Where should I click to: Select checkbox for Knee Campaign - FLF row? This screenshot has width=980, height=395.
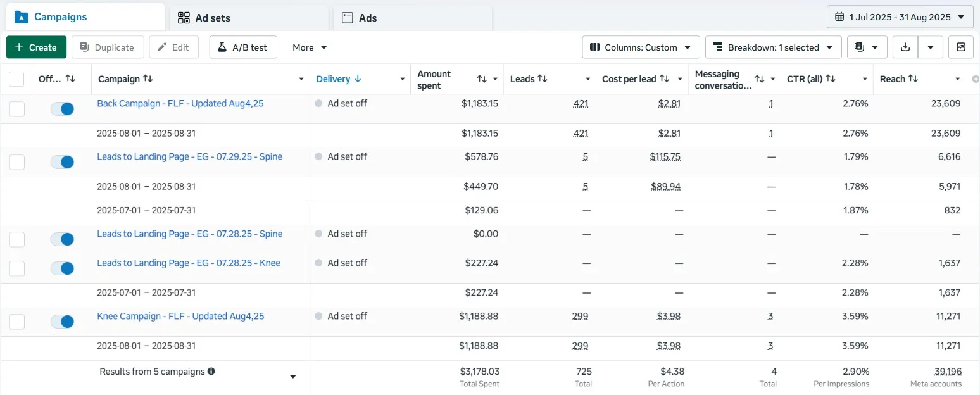pos(17,322)
